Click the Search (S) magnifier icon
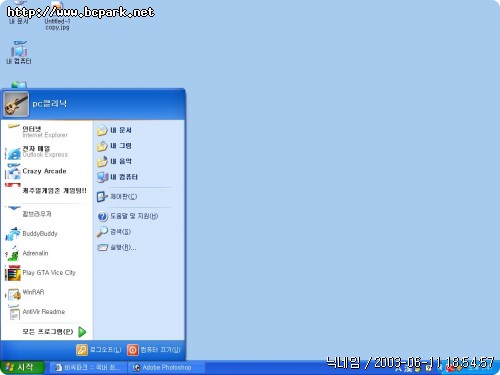Screen dimensions: 500x375 [102, 232]
